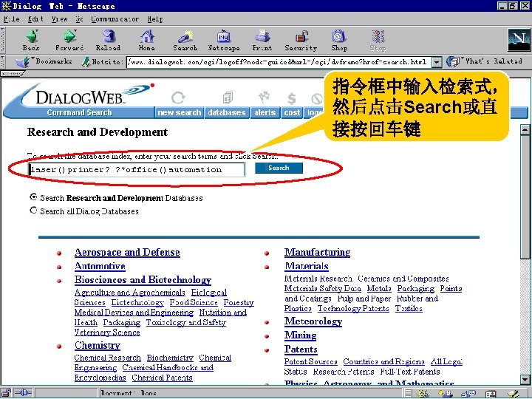Click the Netsite location icon
The image size is (532, 399).
tap(86, 62)
